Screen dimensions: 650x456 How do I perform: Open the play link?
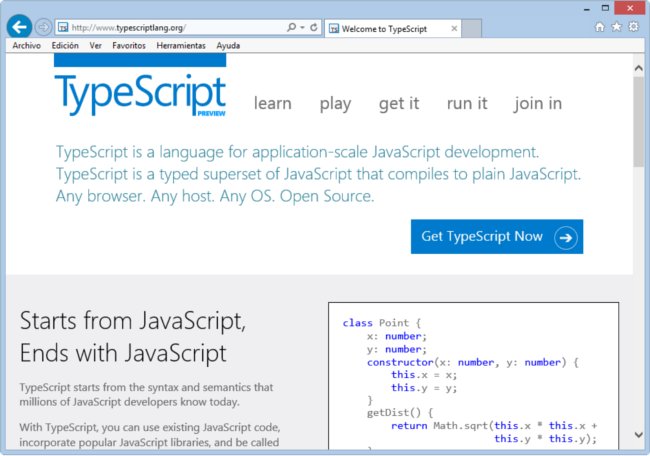(x=335, y=104)
